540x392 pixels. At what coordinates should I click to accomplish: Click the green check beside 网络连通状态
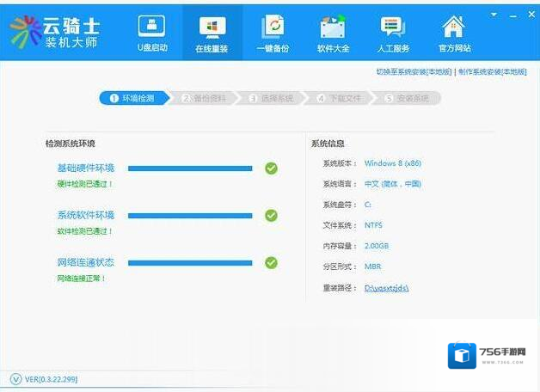(271, 263)
